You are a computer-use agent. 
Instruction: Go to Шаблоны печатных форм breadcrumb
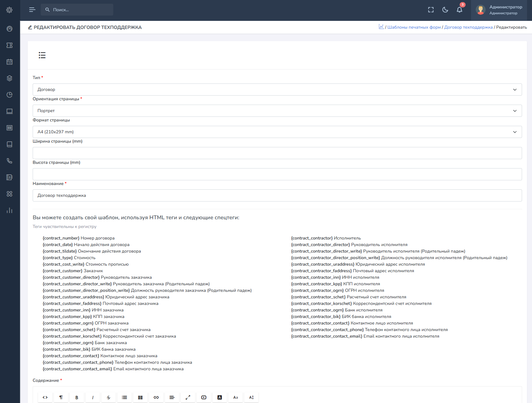414,27
